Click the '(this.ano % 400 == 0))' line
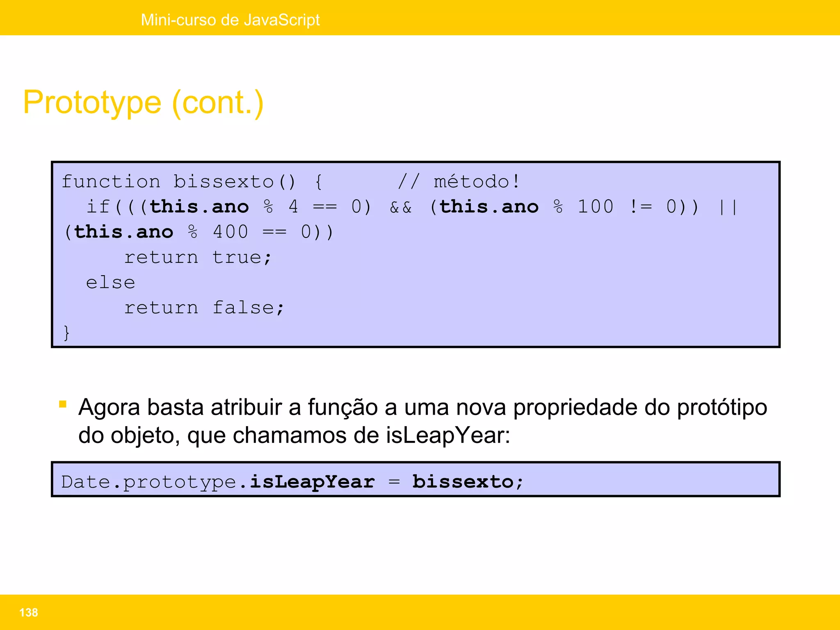This screenshot has height=630, width=840. coord(199,232)
